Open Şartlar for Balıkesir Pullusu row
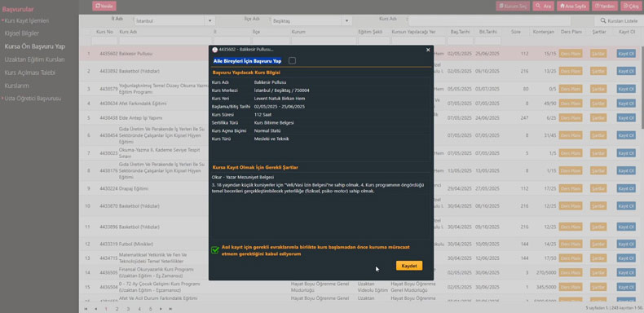Screen dimensions: 644x313 (x=598, y=54)
